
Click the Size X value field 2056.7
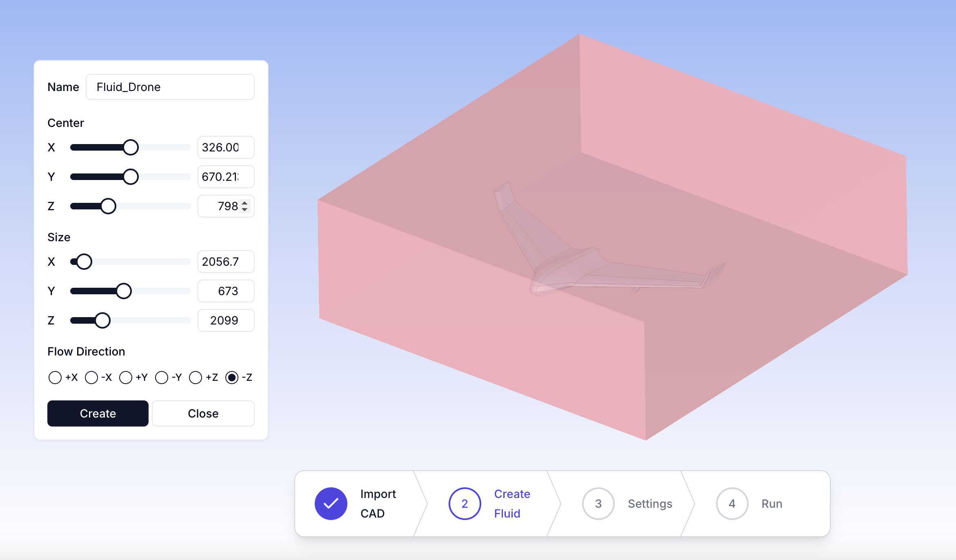click(x=226, y=262)
